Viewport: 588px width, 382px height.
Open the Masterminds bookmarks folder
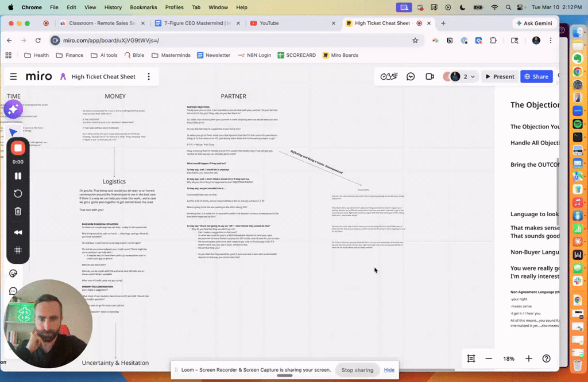171,55
